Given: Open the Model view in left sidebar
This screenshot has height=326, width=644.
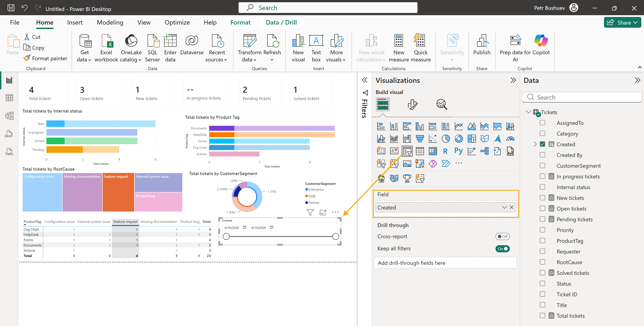Looking at the screenshot, I should pos(9,116).
